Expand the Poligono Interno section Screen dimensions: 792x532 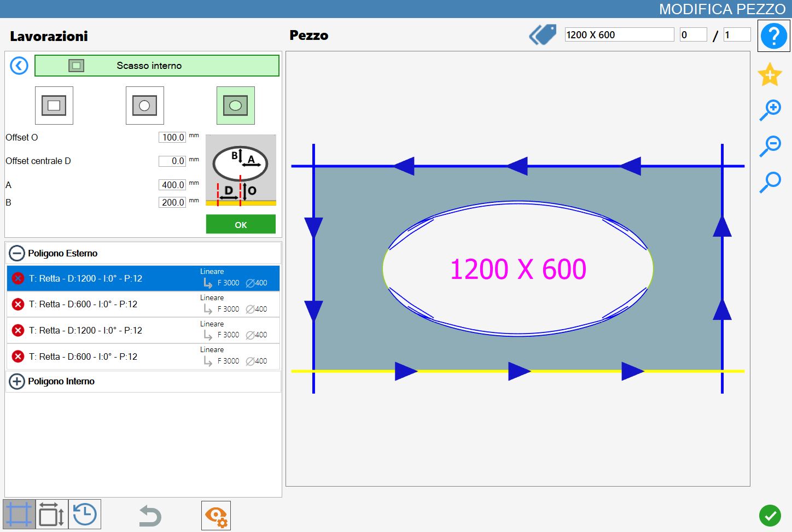[x=17, y=381]
